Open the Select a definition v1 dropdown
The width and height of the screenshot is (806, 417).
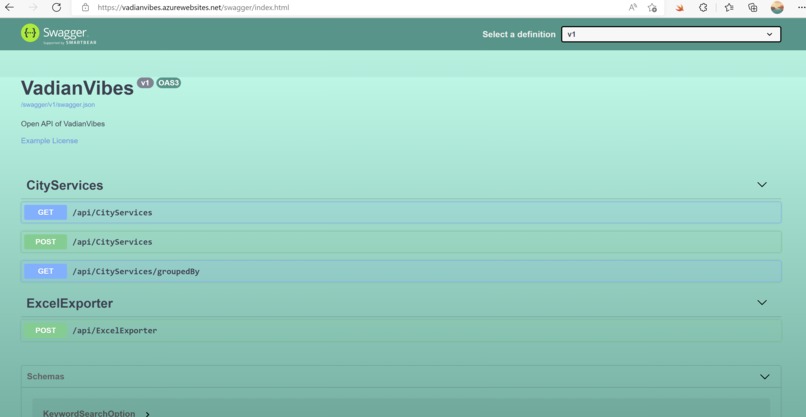click(x=671, y=34)
